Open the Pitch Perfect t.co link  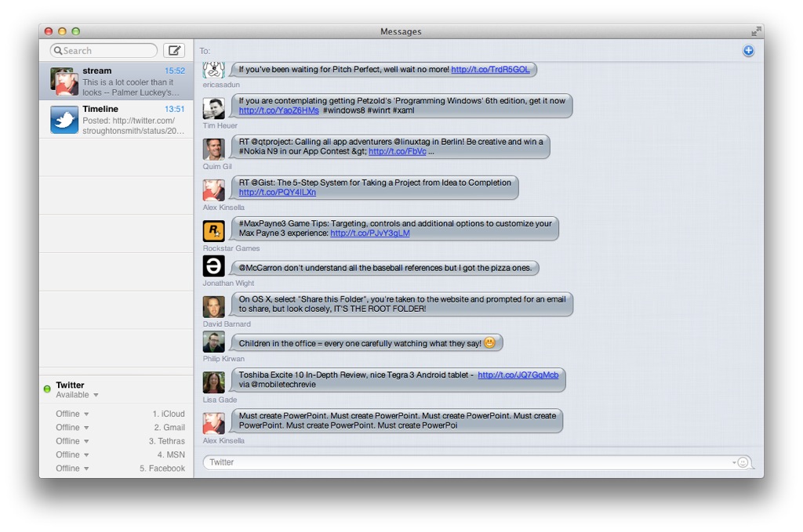490,70
